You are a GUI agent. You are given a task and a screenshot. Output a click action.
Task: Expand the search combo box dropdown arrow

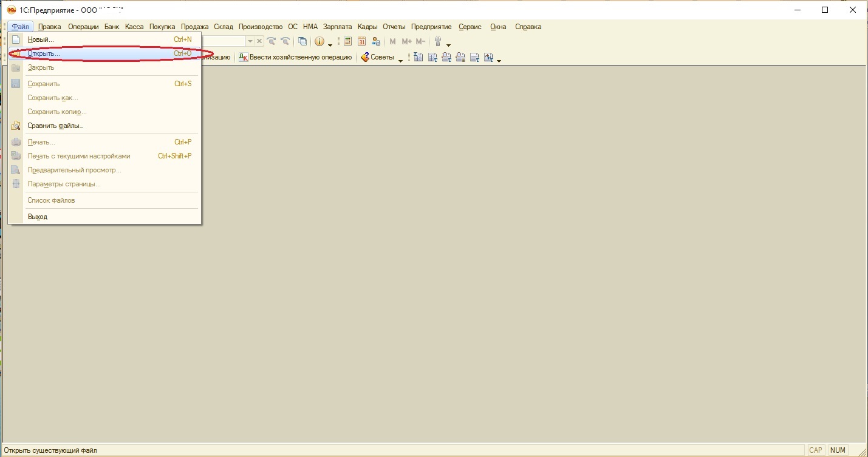point(250,41)
